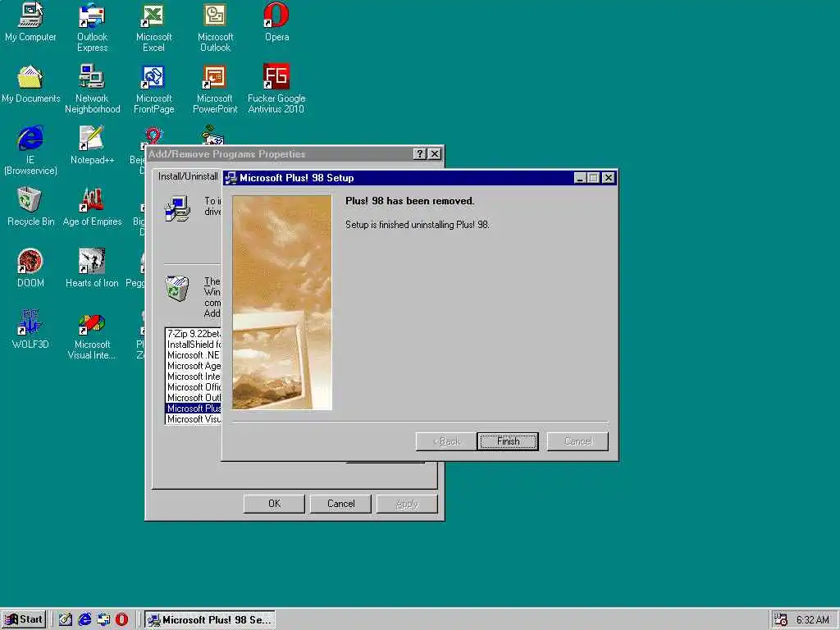Select the Microsoft Age entry in the program list
Viewport: 840px width, 630px height.
(x=194, y=365)
